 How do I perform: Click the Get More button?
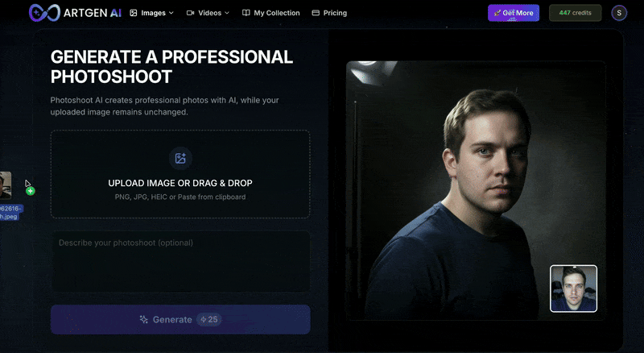pyautogui.click(x=514, y=13)
